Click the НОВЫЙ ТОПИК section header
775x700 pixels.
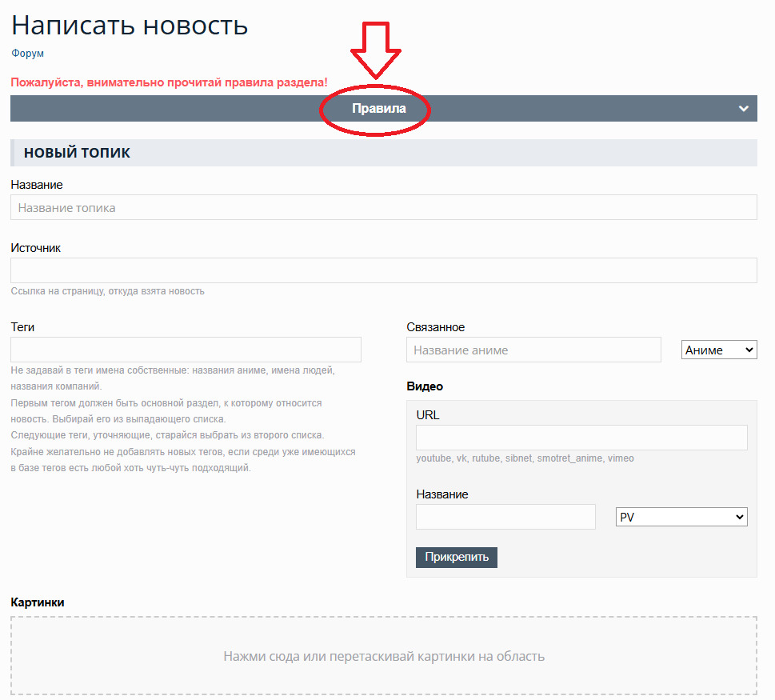coord(77,153)
